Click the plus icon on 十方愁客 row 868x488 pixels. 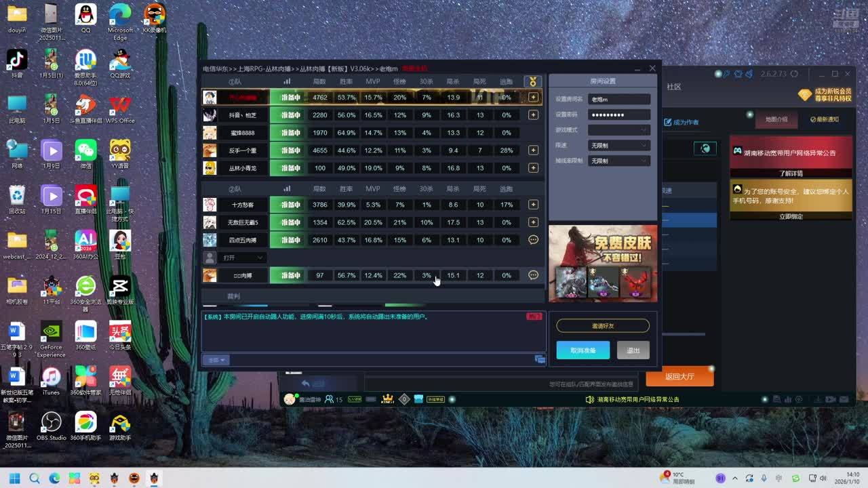point(534,205)
